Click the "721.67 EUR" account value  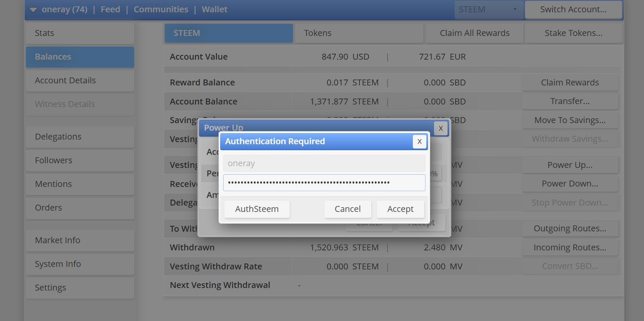442,57
